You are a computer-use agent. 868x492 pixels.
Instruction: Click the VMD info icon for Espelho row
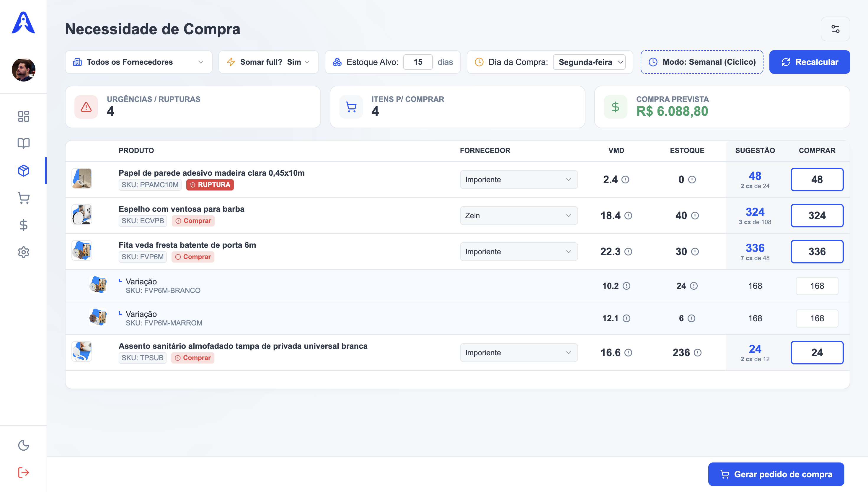(x=628, y=216)
